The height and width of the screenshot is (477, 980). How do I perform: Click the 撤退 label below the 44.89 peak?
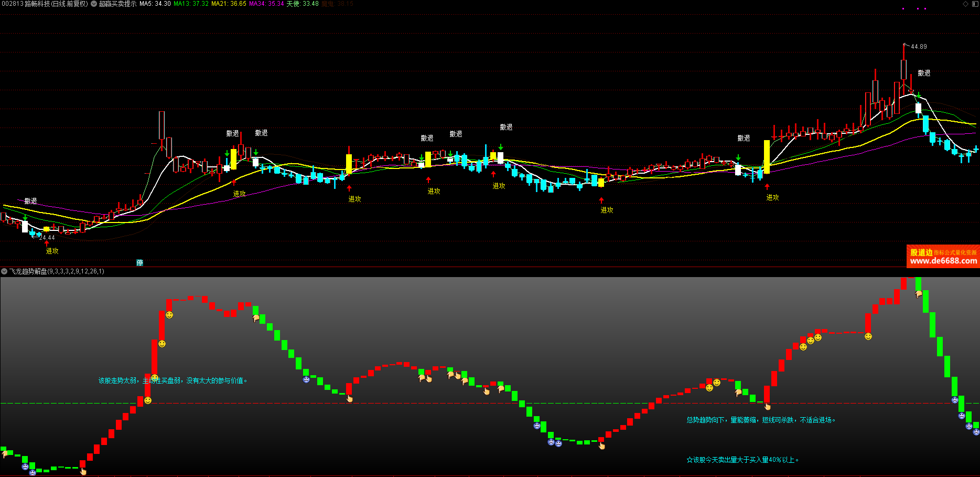(x=924, y=73)
